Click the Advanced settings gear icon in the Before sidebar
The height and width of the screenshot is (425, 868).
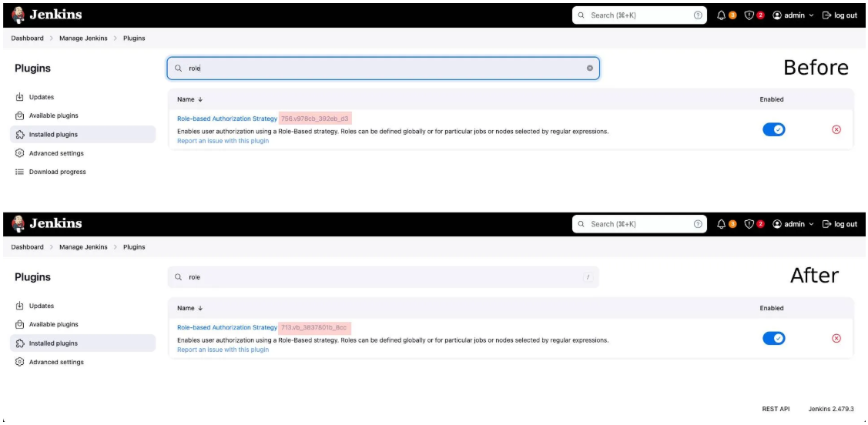[x=19, y=153]
